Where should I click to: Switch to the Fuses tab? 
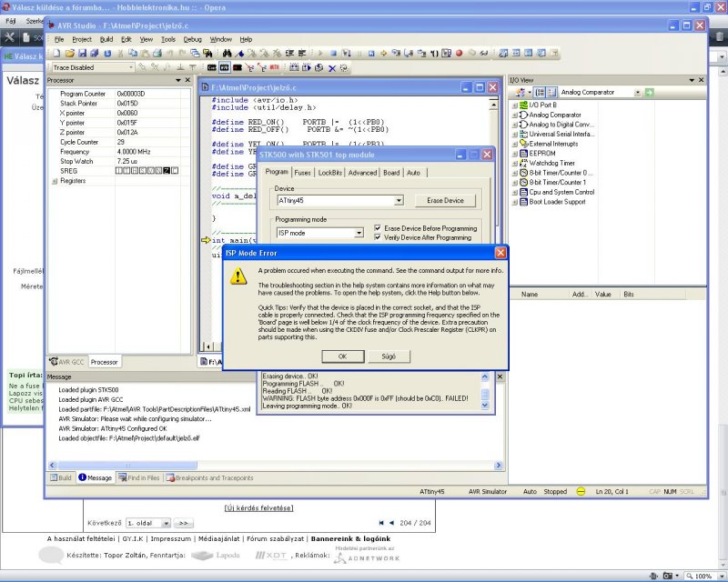coord(302,173)
